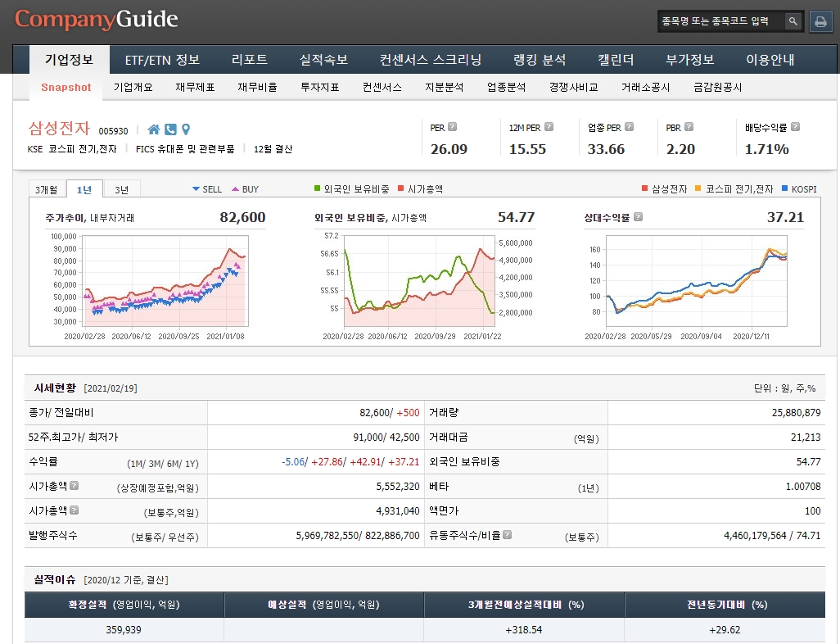Open the 실적속보 menu
Viewport: 840px width, 644px height.
point(323,60)
